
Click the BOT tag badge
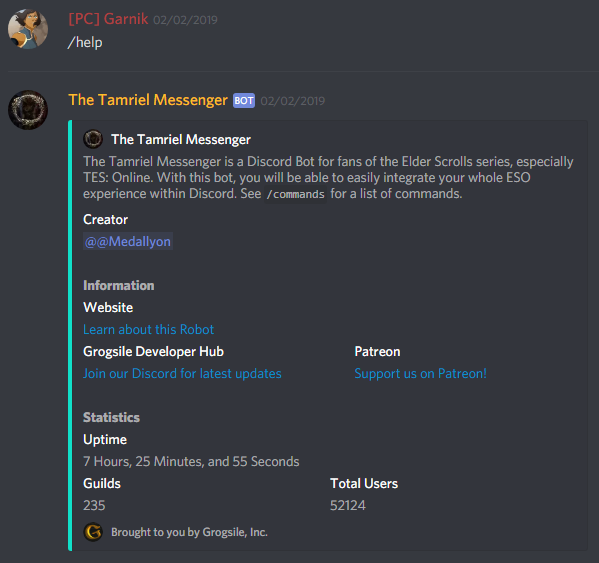point(244,100)
